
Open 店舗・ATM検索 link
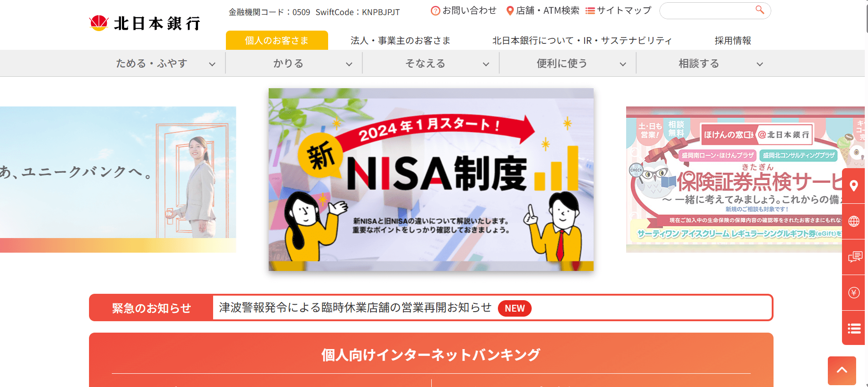coord(543,11)
